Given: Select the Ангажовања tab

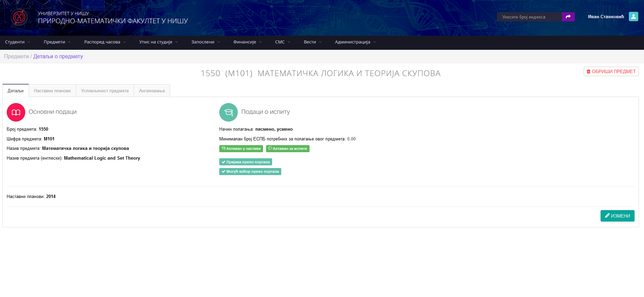Looking at the screenshot, I should coord(152,91).
